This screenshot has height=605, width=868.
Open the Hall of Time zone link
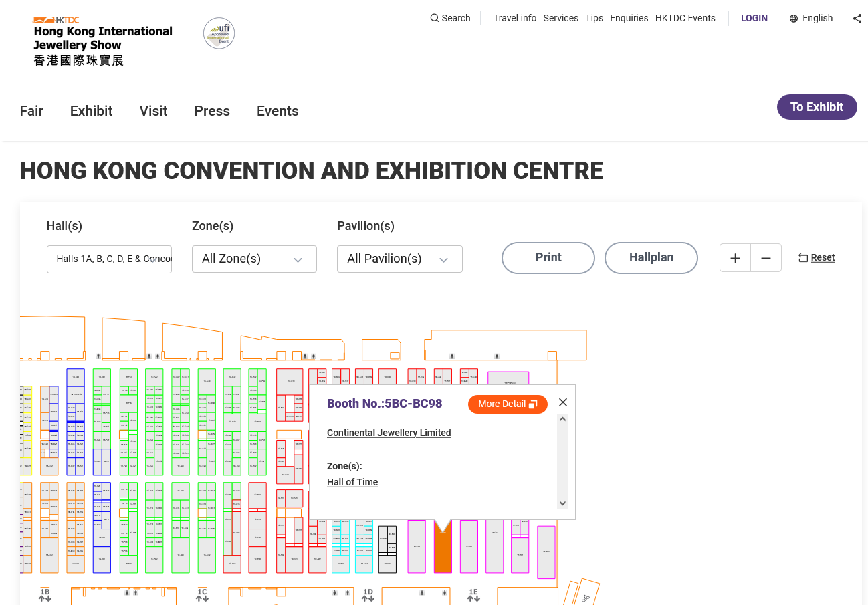coord(352,482)
